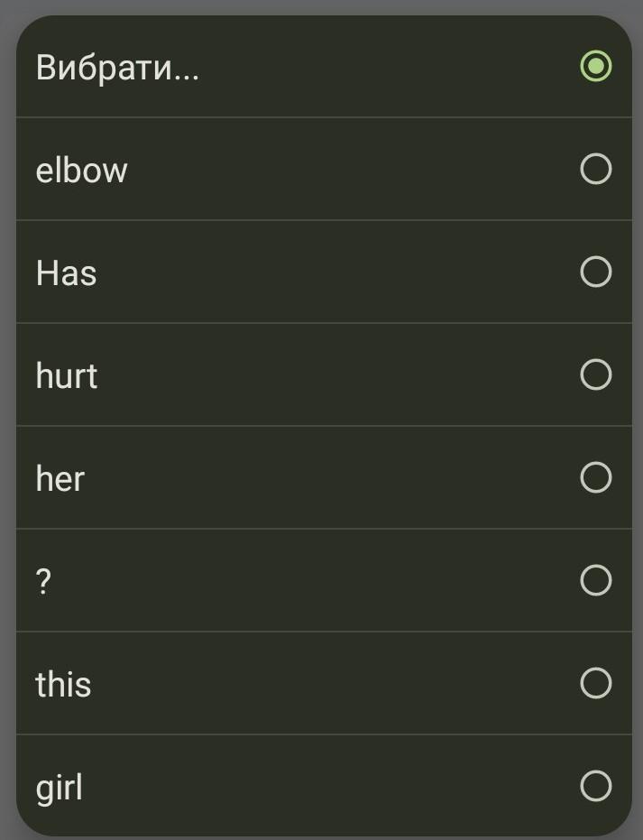
Task: Select the question mark option's radio button
Action: pos(595,580)
